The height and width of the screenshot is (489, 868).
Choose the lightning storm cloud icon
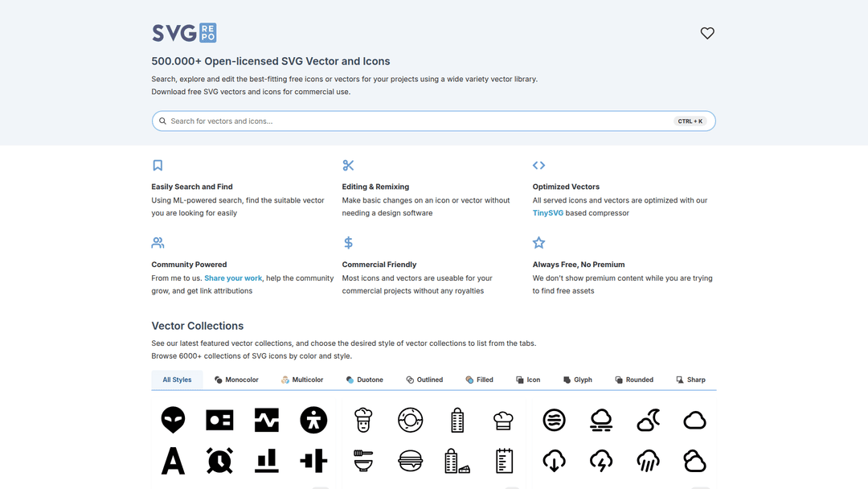601,460
